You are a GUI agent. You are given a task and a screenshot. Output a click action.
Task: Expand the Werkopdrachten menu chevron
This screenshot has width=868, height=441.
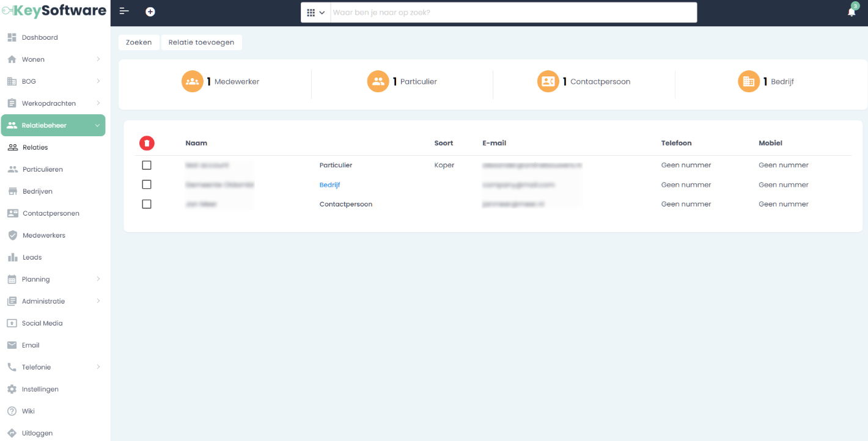click(x=98, y=103)
